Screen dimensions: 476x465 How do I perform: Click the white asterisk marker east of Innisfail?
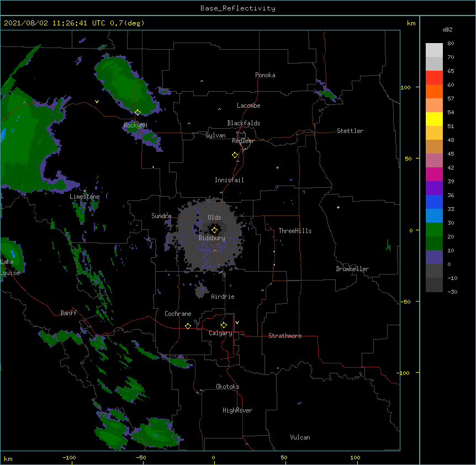pyautogui.click(x=277, y=167)
